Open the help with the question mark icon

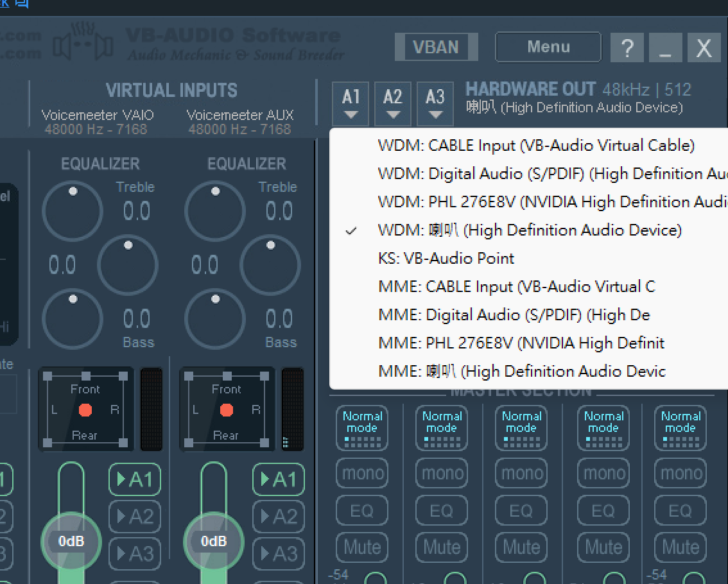coord(627,47)
